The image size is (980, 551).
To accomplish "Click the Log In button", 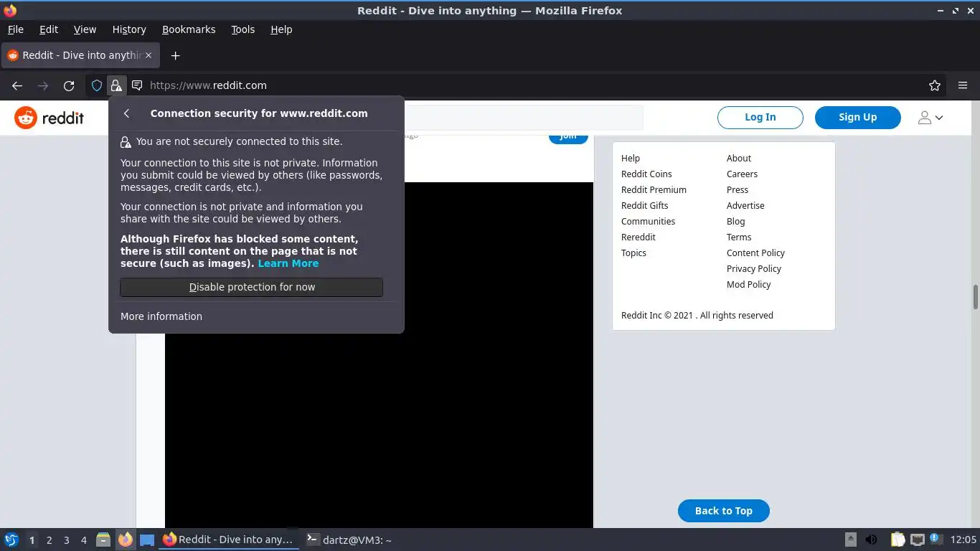I will click(760, 118).
